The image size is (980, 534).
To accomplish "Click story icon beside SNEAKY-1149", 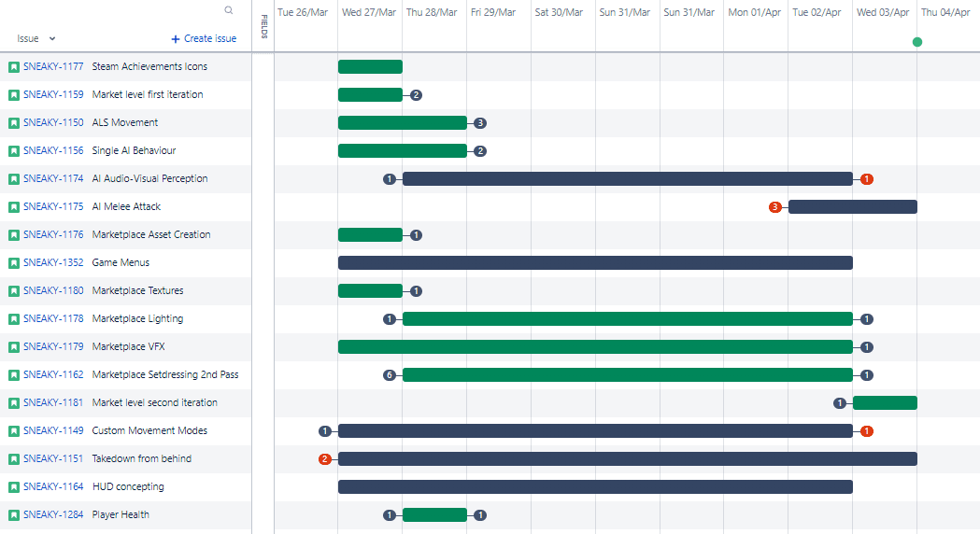I will [14, 431].
